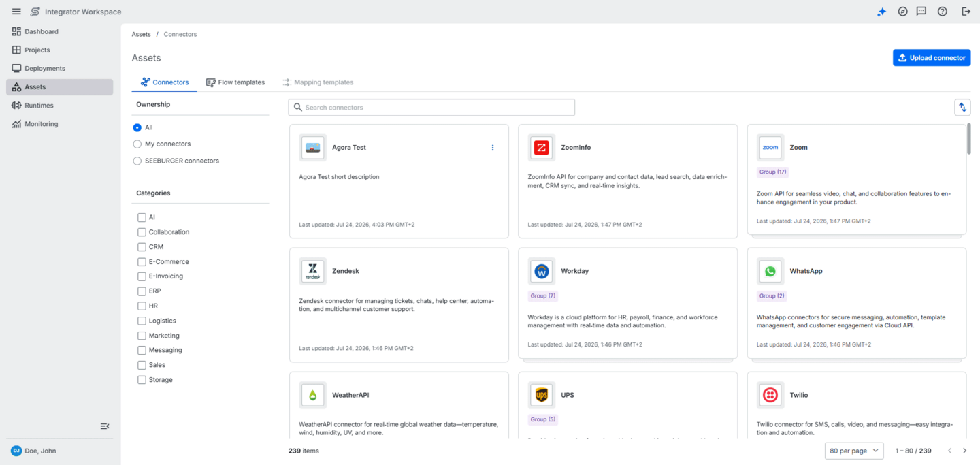Click the connector list vertical scrollbar
This screenshot has height=465, width=980.
click(969, 139)
